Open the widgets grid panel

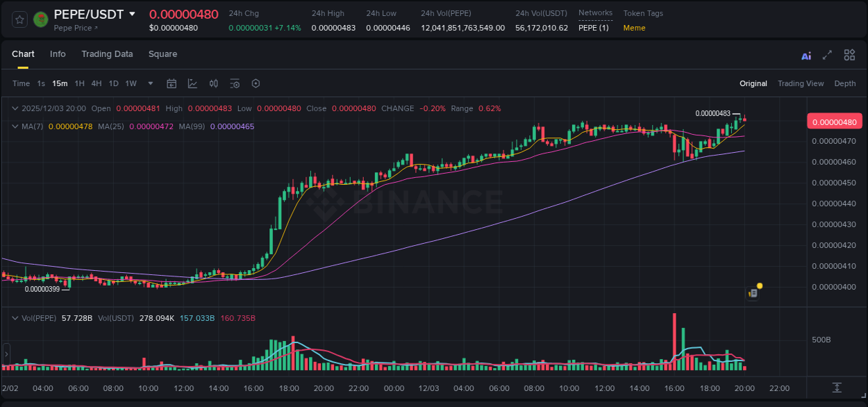[849, 54]
